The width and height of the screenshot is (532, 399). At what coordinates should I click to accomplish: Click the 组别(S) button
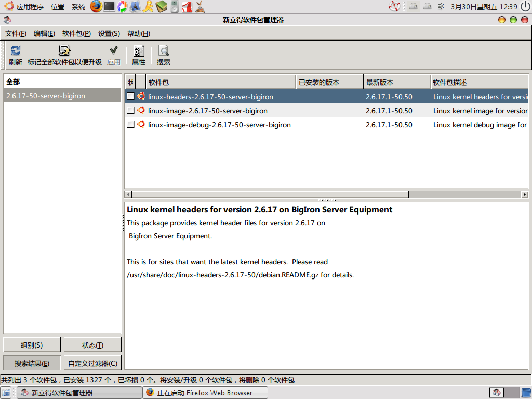pyautogui.click(x=32, y=345)
